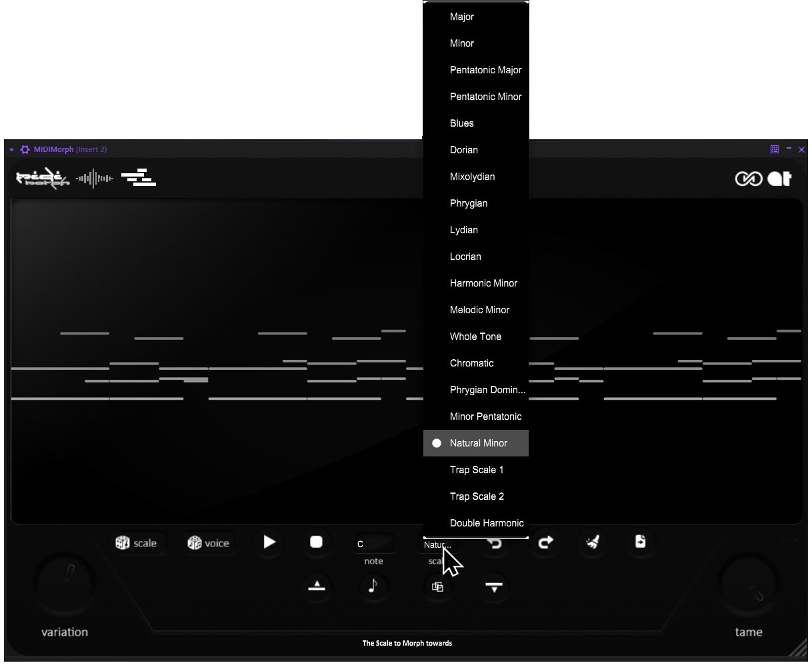Pick Dorian in the scale menu

point(463,150)
